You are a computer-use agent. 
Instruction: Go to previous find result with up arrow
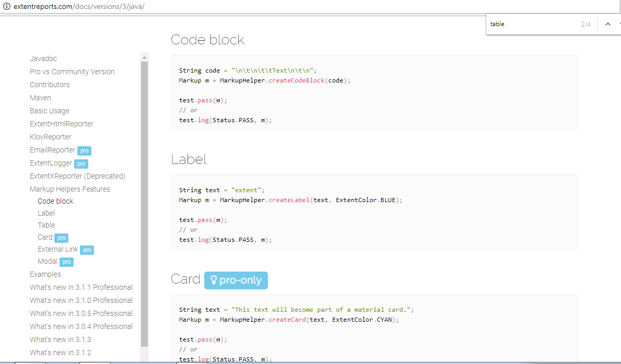[x=608, y=24]
